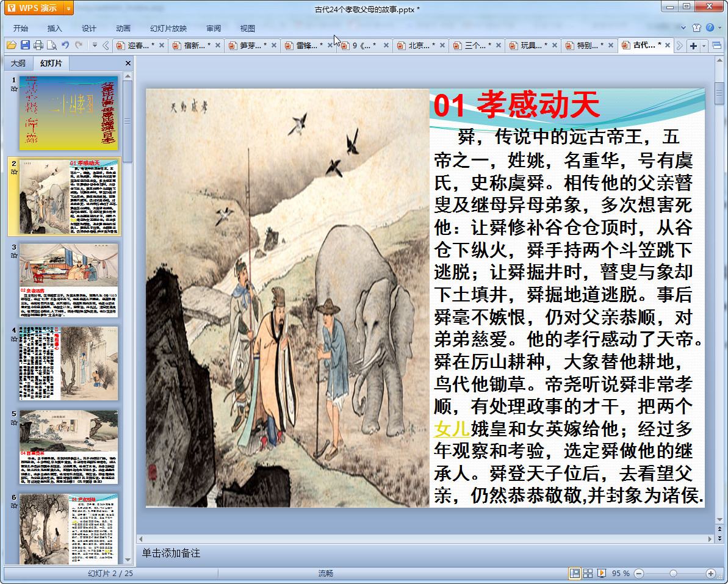This screenshot has width=728, height=584.
Task: Open the quick access toolbar customize dropdown
Action: click(x=95, y=45)
